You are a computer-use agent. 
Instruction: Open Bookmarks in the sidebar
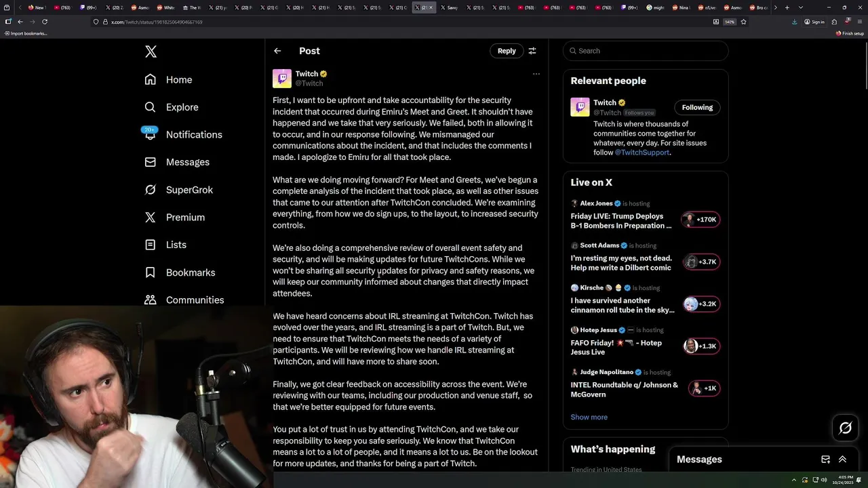coord(180,272)
